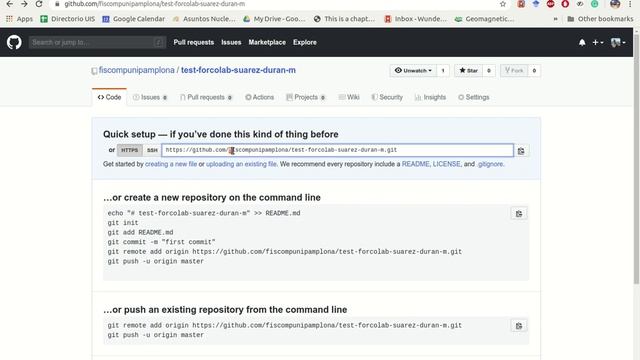Copy the push existing repository commands
Screen dimensions: 640x360
pyautogui.click(x=519, y=326)
